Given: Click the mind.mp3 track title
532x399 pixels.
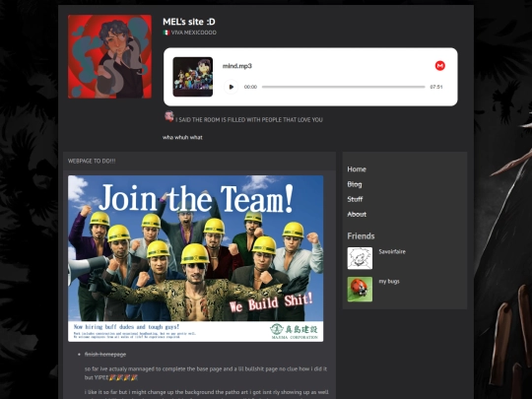Looking at the screenshot, I should pos(236,66).
